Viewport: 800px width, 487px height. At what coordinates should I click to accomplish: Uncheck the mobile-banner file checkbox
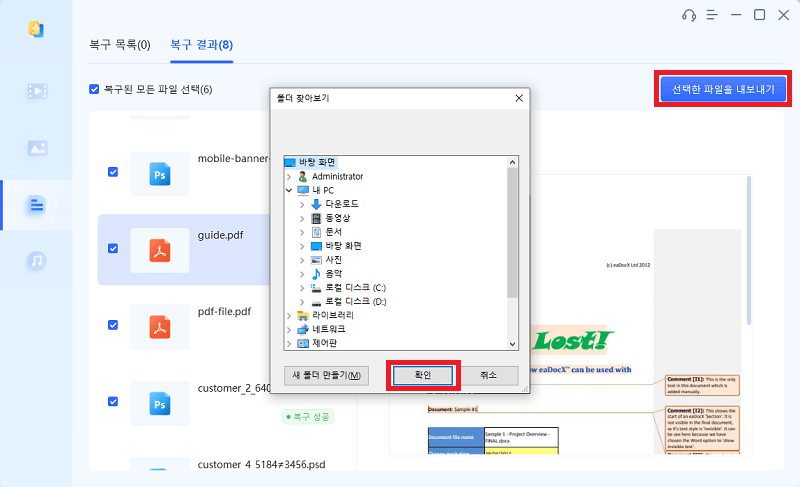coord(113,172)
